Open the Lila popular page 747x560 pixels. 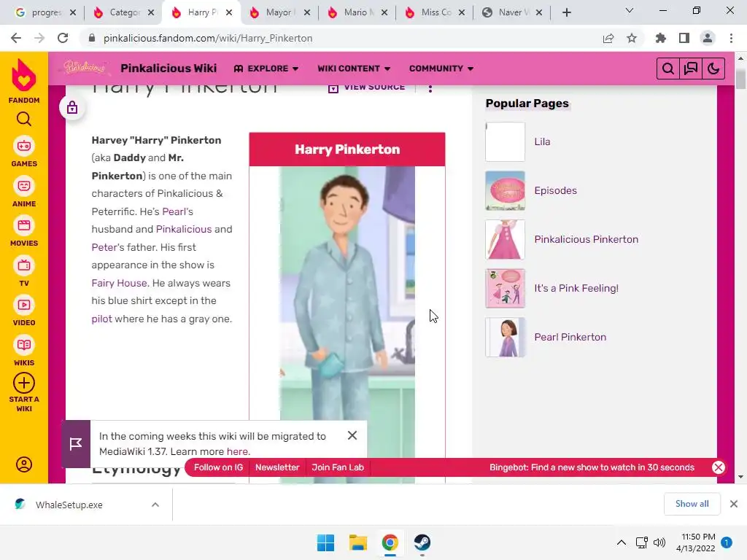pyautogui.click(x=542, y=141)
